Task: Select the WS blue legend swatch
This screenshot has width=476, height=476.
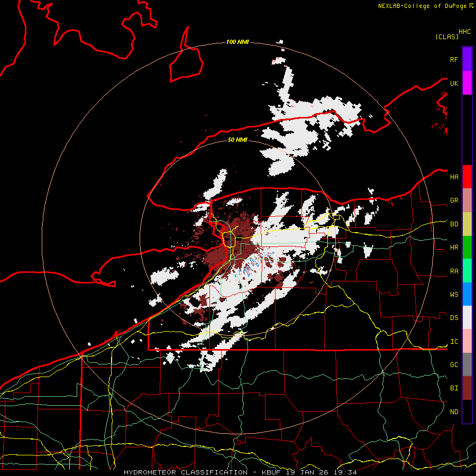Action: [x=467, y=294]
